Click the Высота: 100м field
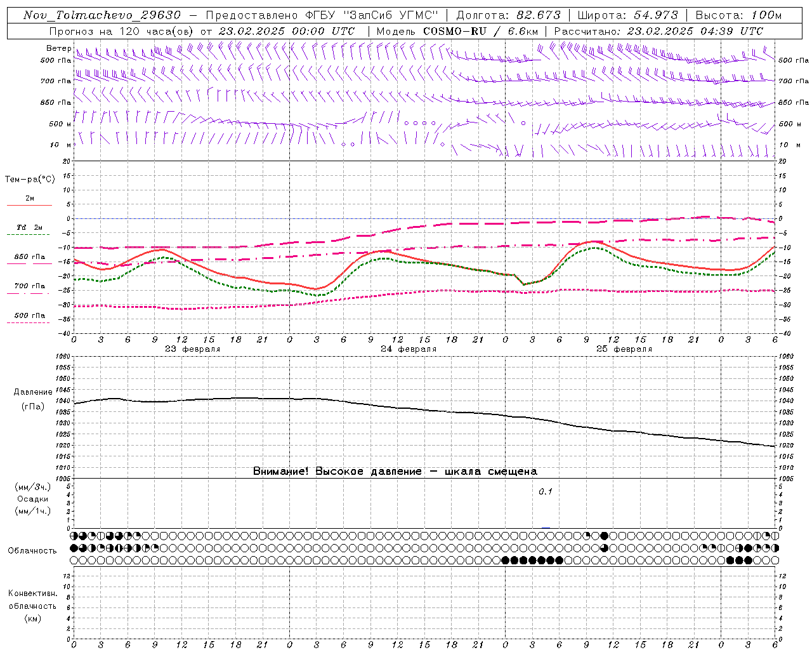This screenshot has height=650, width=812. (x=738, y=15)
